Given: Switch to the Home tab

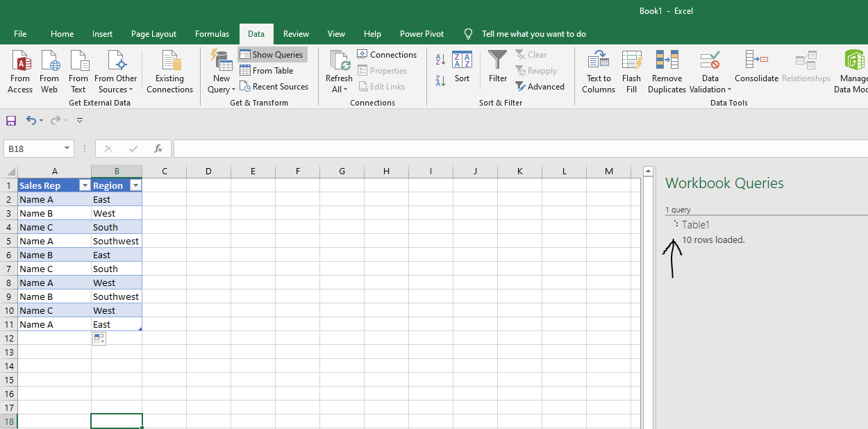Looking at the screenshot, I should pos(62,34).
